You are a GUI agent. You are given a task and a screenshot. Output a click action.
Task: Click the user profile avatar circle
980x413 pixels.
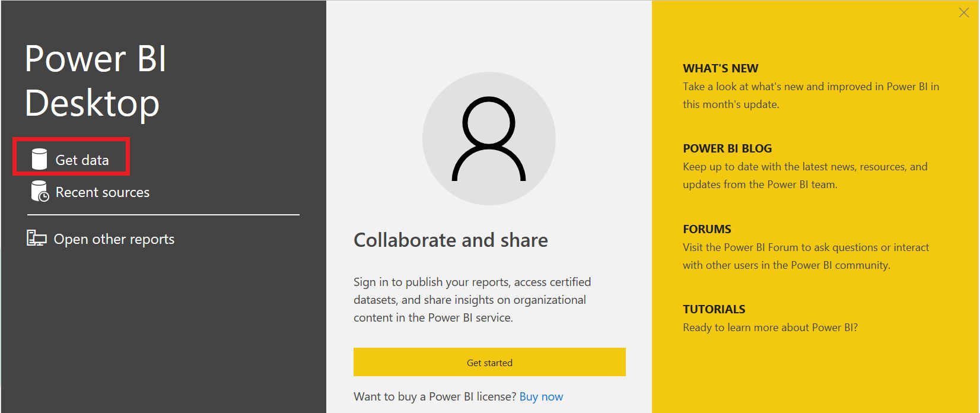(488, 138)
